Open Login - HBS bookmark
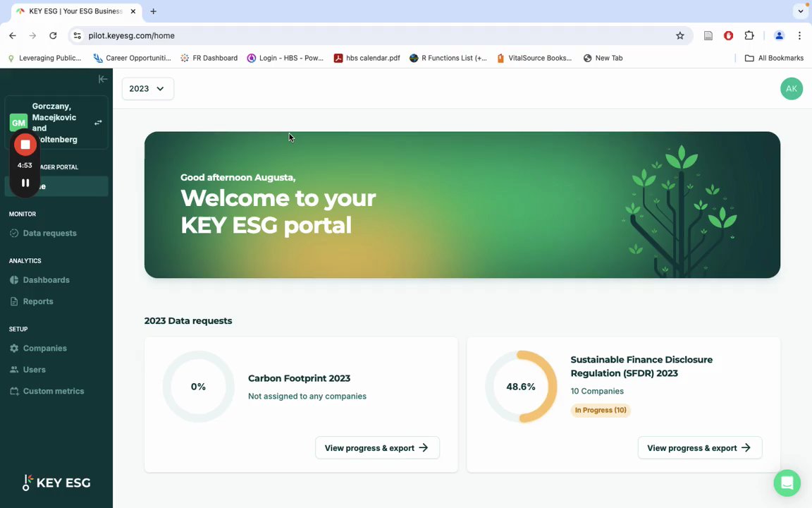The height and width of the screenshot is (508, 812). click(x=285, y=58)
